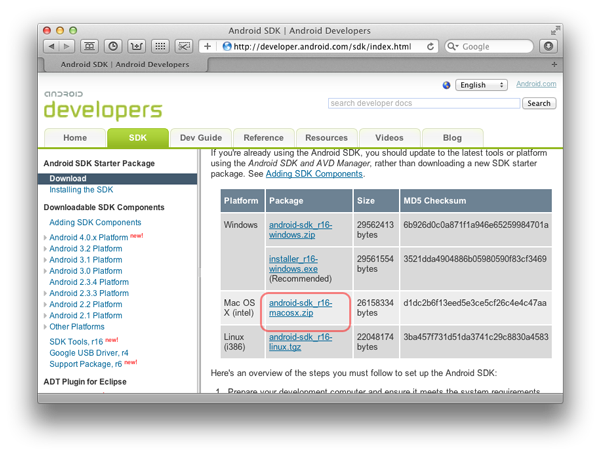Open the Top Sites grid icon
The image size is (600, 455).
(x=160, y=46)
